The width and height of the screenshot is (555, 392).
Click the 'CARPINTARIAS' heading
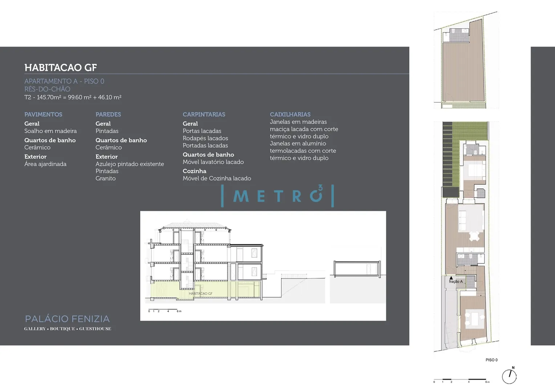coord(204,114)
